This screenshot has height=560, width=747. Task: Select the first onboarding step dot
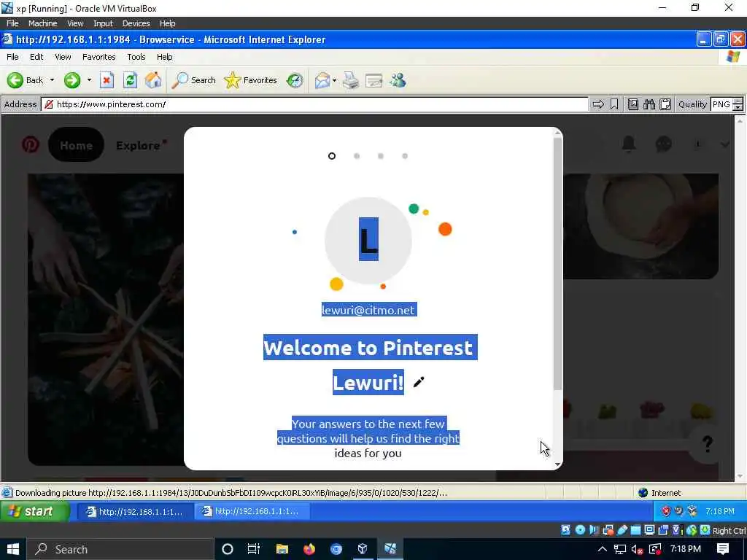332,156
